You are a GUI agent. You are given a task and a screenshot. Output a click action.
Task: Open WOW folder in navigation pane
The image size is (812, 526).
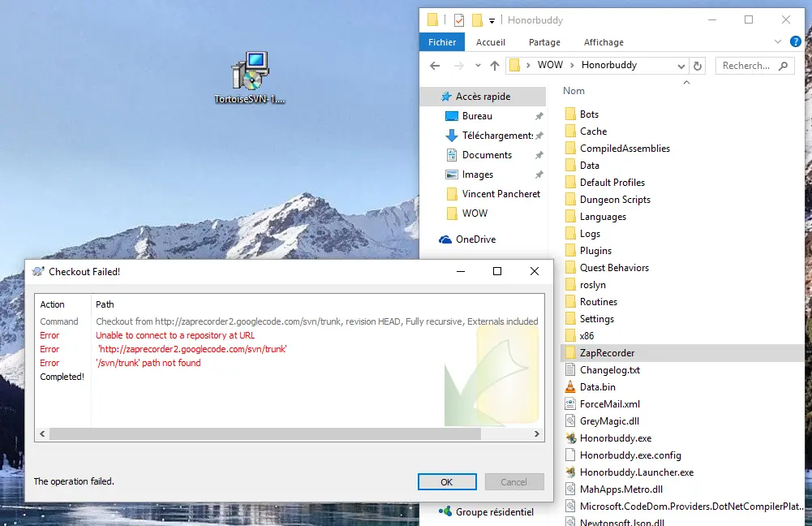point(475,213)
